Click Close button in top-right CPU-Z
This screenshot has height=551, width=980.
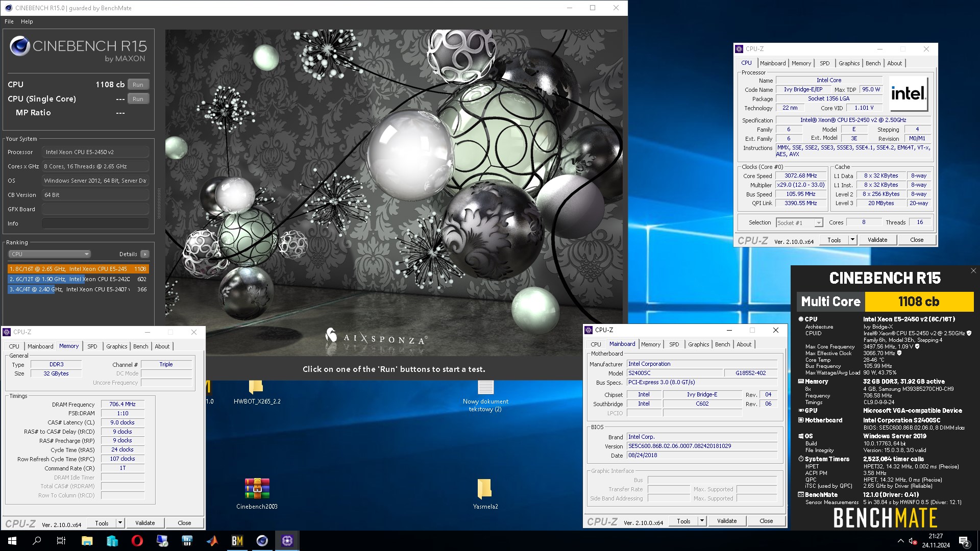click(x=917, y=240)
